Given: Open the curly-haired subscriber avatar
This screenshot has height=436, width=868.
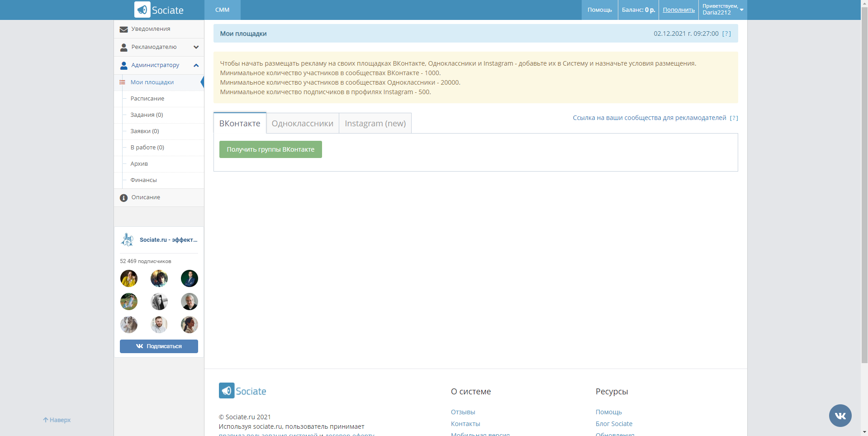Looking at the screenshot, I should pyautogui.click(x=159, y=278).
